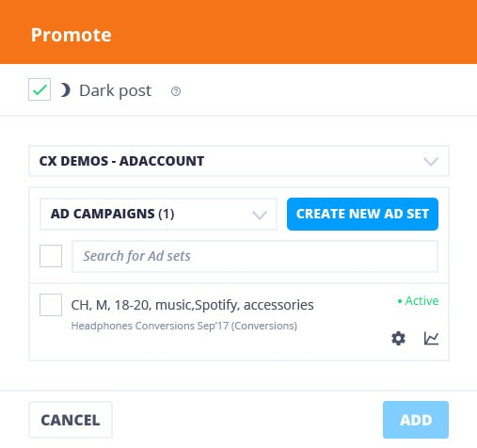Click the Dark post label text

[116, 91]
